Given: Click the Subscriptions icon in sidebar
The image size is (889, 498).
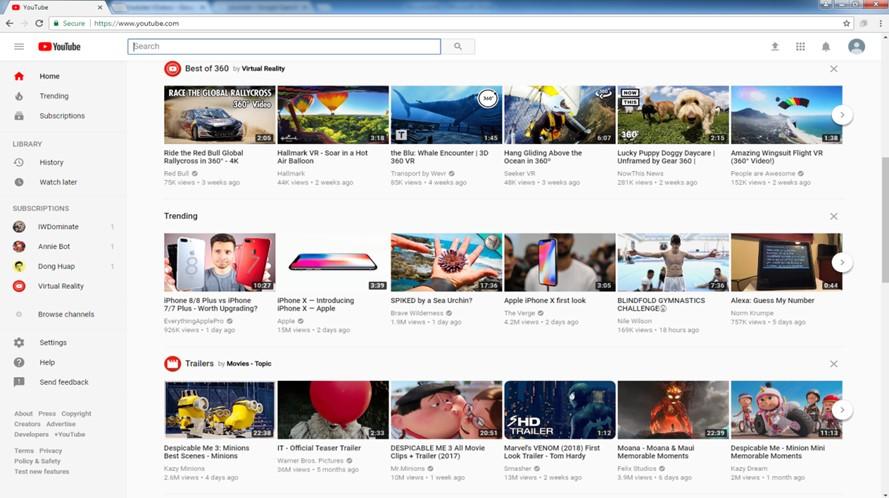Looking at the screenshot, I should click(19, 116).
